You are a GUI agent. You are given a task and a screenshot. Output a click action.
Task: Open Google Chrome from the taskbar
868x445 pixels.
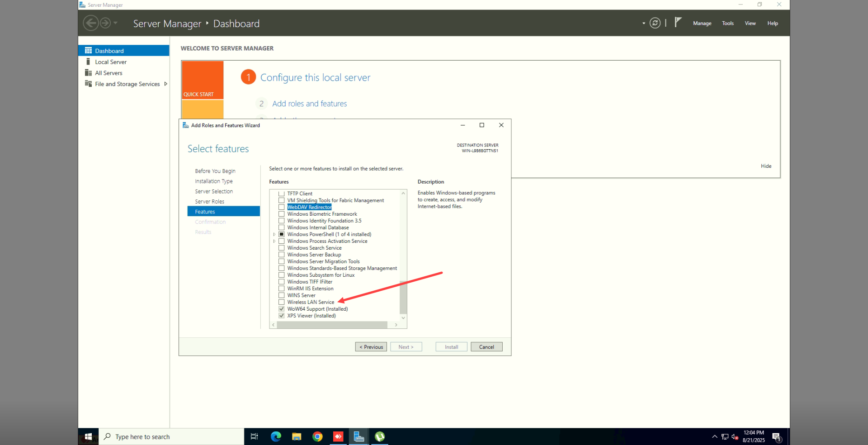[317, 436]
